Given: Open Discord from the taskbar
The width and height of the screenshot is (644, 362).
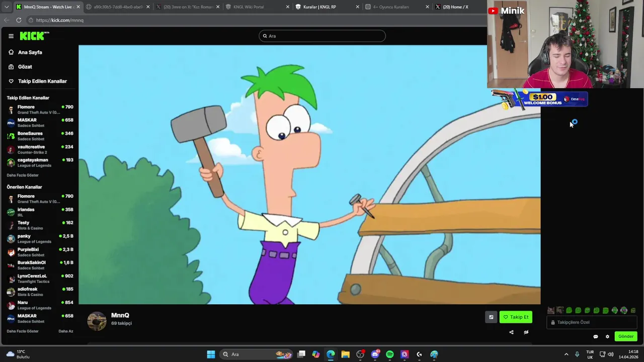Looking at the screenshot, I should 375,354.
